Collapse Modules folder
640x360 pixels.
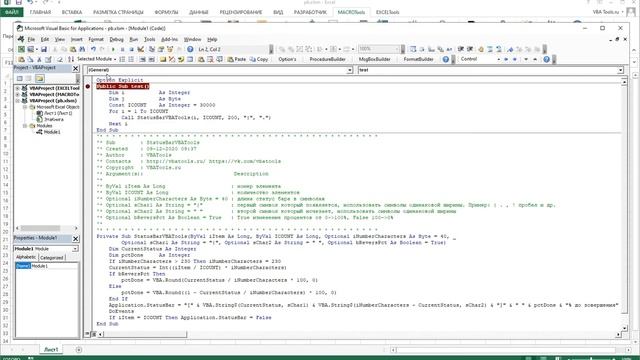[25, 126]
